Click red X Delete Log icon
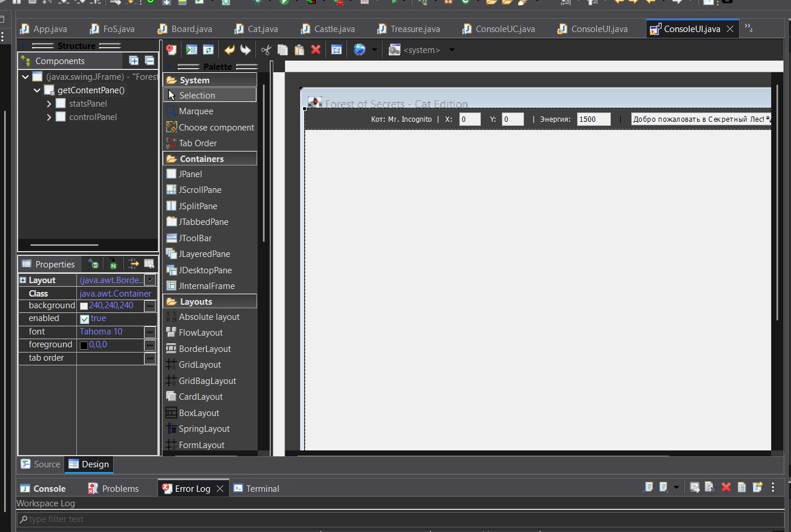The height and width of the screenshot is (532, 791). point(726,487)
